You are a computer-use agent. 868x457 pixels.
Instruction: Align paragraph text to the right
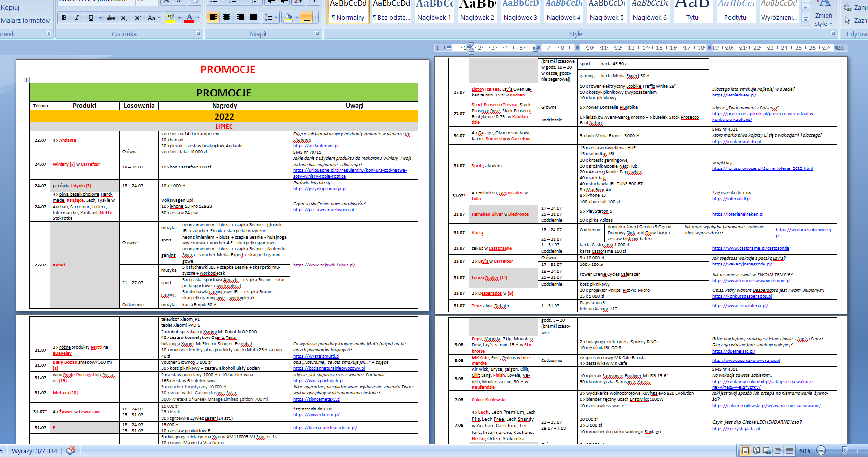(240, 17)
